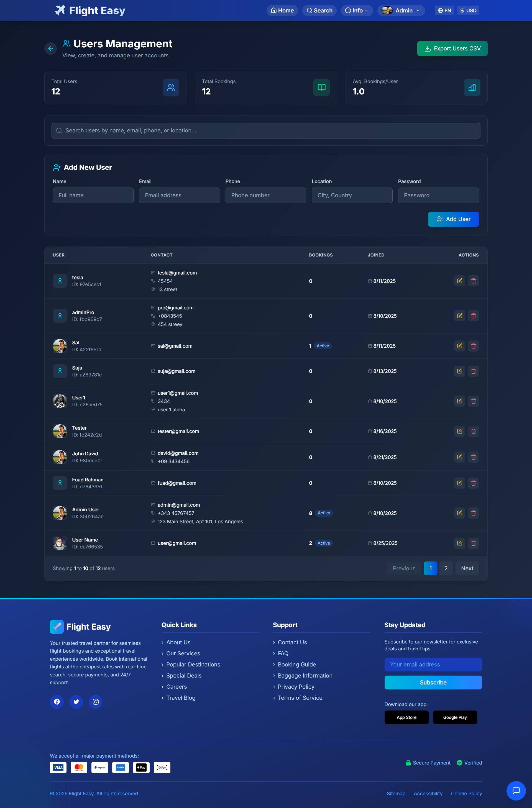Viewport: 532px width, 808px height.
Task: Click trash icon for John David
Action: point(473,457)
